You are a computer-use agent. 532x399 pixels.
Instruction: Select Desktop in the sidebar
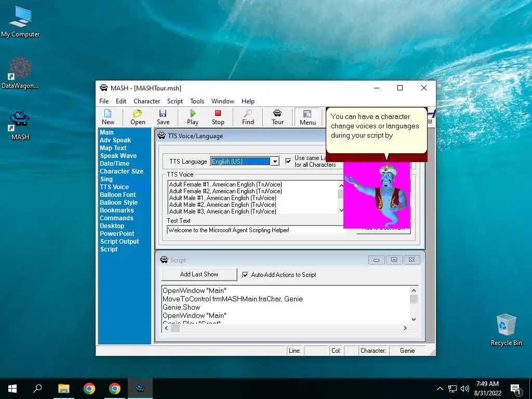click(x=112, y=226)
